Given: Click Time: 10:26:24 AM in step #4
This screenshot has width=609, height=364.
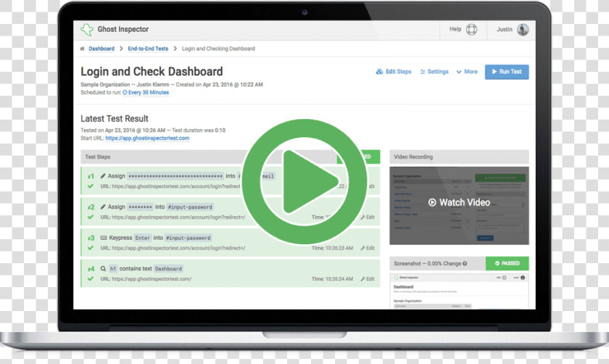Looking at the screenshot, I should pyautogui.click(x=333, y=279).
